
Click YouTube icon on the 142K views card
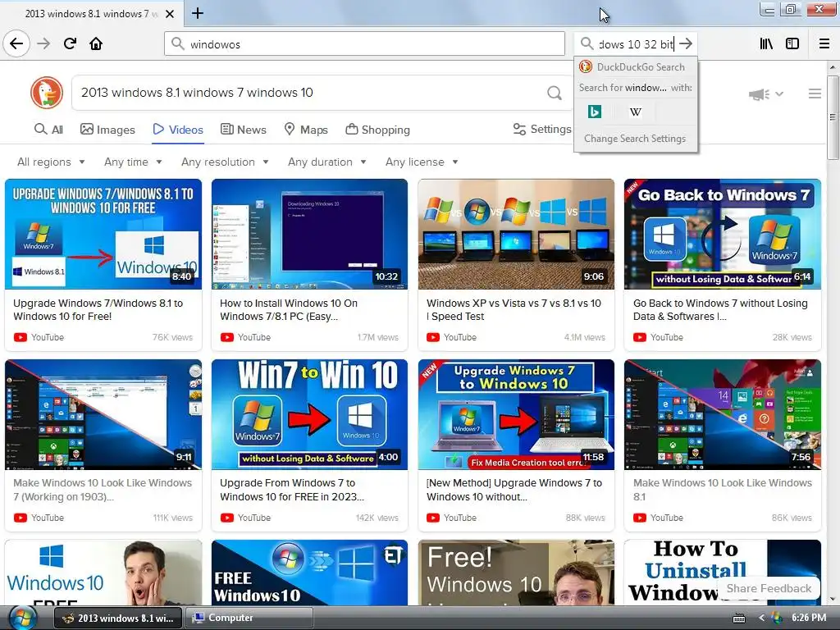coord(227,518)
